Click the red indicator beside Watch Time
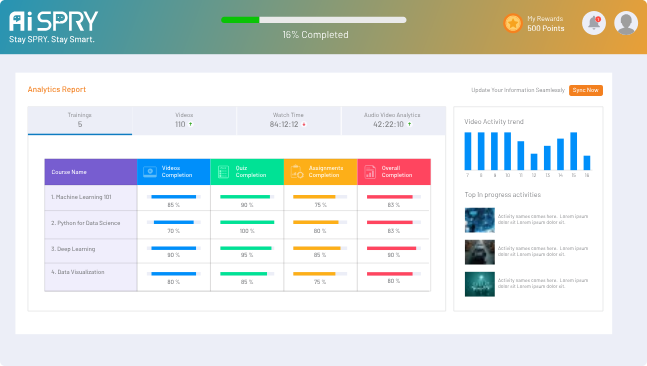 pos(304,125)
